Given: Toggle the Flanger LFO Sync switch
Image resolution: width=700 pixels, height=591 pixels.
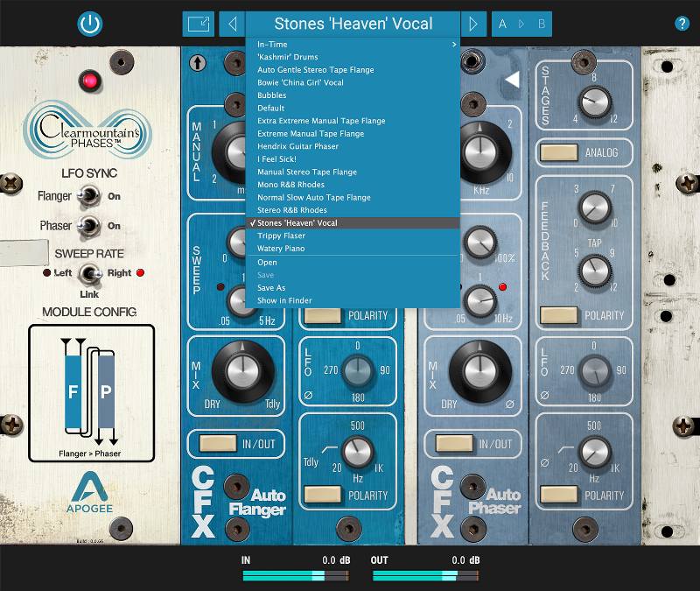Looking at the screenshot, I should coord(90,197).
